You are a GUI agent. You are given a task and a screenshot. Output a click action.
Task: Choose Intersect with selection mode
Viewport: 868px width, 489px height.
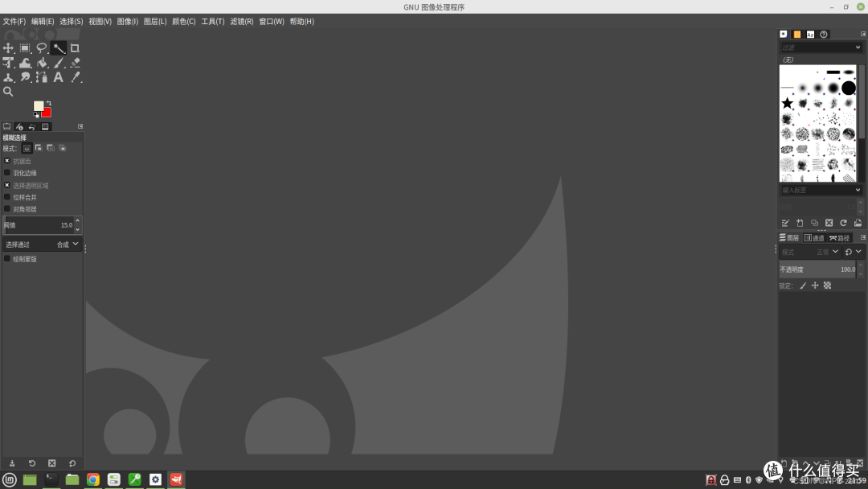pos(63,149)
